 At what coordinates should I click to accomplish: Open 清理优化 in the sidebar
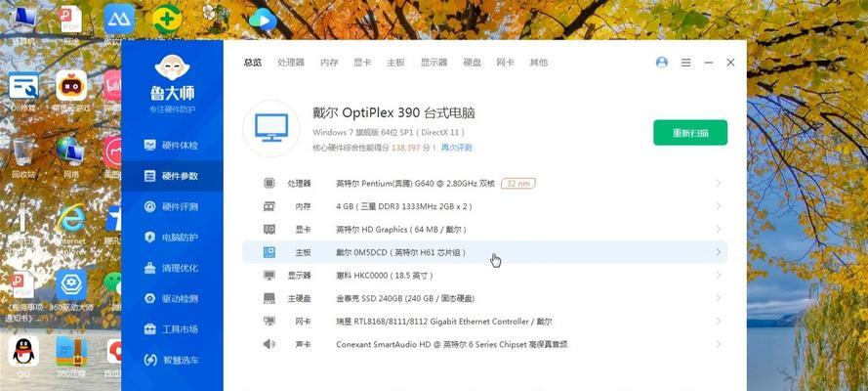[172, 268]
